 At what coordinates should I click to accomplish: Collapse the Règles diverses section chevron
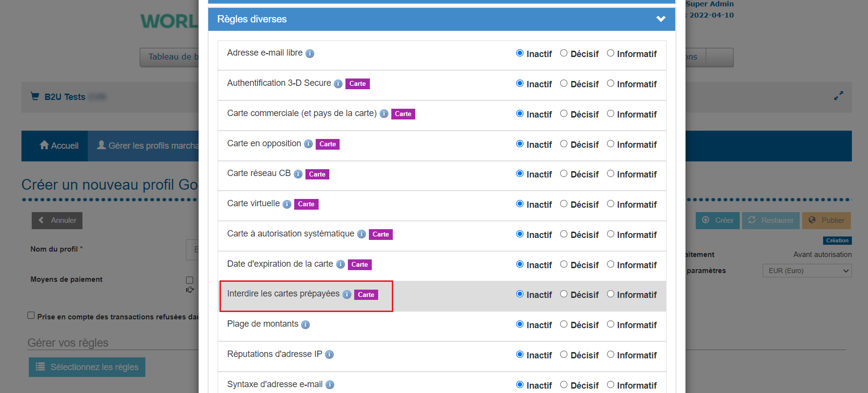(661, 19)
